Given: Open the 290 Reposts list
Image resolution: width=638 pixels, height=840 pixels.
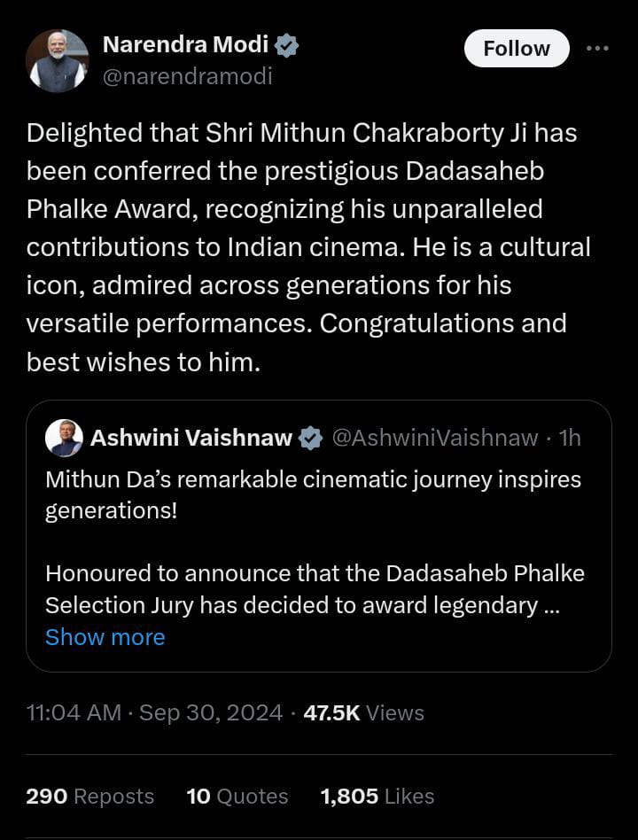Looking at the screenshot, I should (x=89, y=797).
